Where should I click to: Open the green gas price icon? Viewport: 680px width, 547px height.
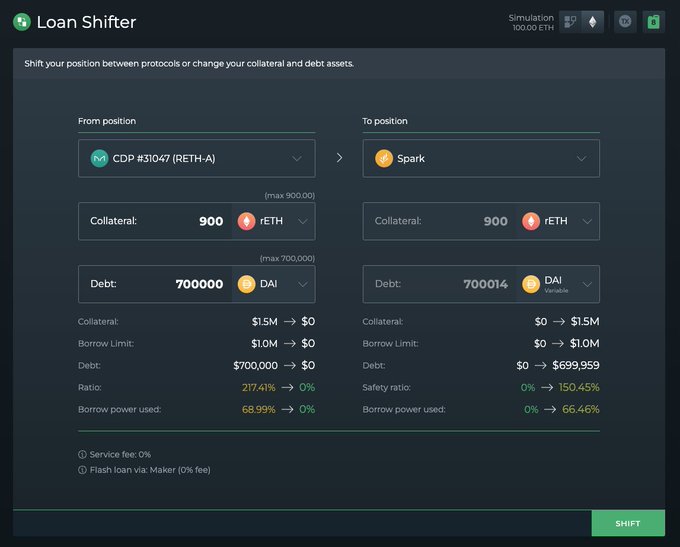[x=654, y=22]
